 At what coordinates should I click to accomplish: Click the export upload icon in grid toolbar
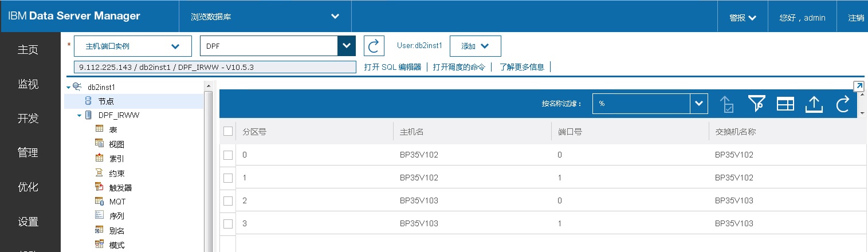[814, 104]
